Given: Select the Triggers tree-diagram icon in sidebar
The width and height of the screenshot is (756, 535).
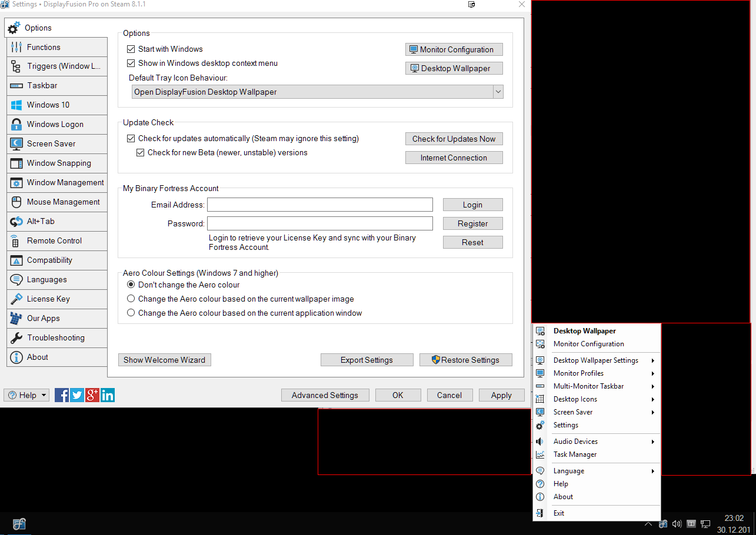Looking at the screenshot, I should coord(16,66).
